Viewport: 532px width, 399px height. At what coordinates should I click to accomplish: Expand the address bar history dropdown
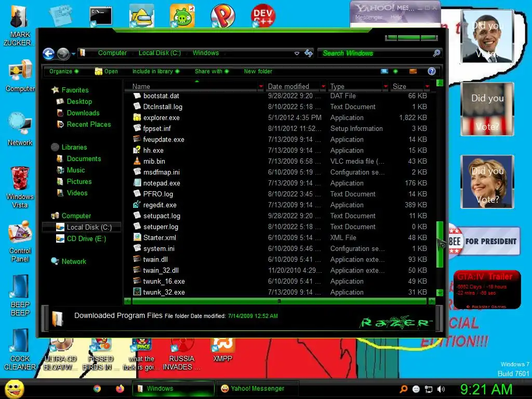click(x=297, y=54)
